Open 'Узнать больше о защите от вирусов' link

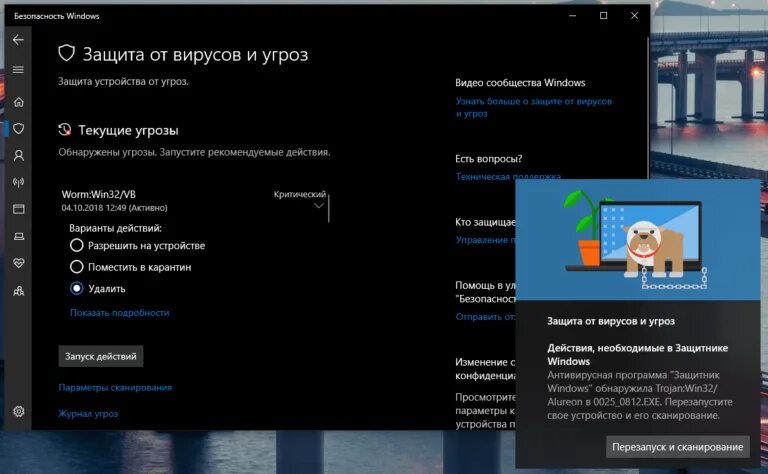point(534,107)
